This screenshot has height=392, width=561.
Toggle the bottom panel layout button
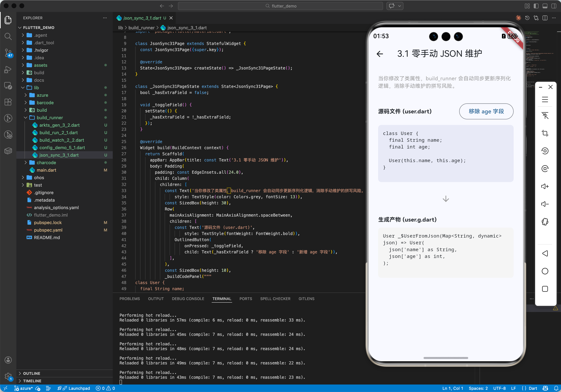point(545,6)
